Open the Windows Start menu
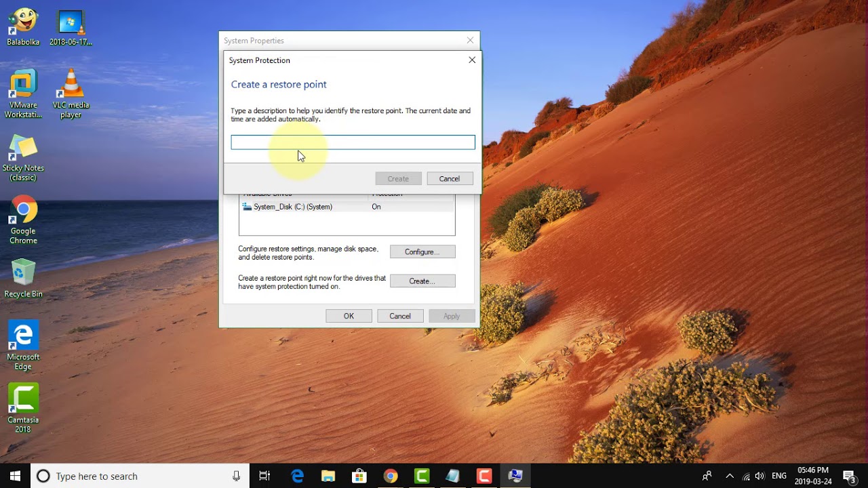Screen dimensions: 868x488 (15, 476)
